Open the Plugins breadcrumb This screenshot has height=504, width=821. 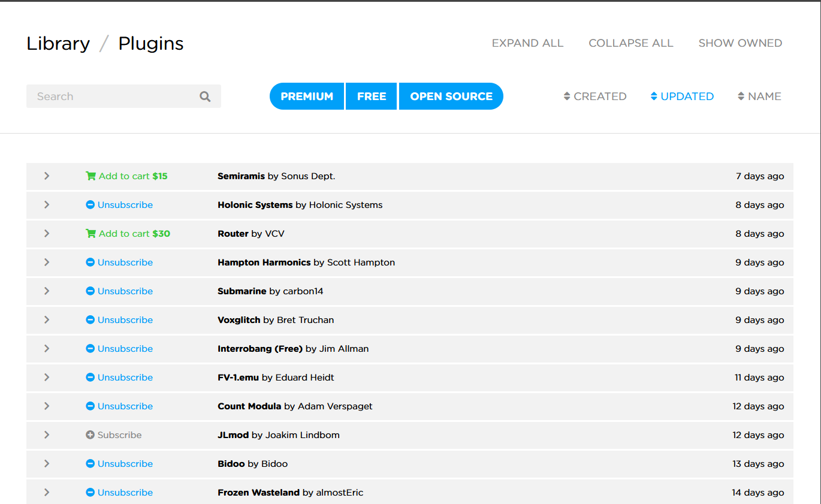coord(151,44)
